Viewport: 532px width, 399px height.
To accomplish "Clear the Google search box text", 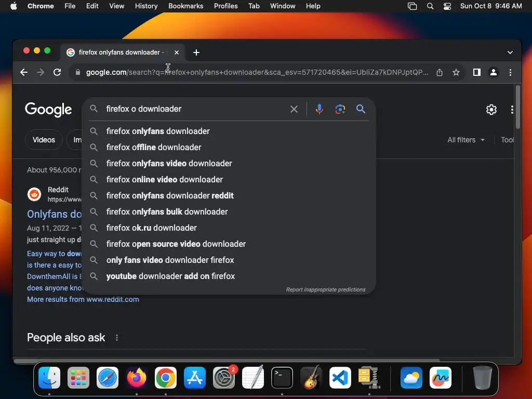I will point(294,109).
